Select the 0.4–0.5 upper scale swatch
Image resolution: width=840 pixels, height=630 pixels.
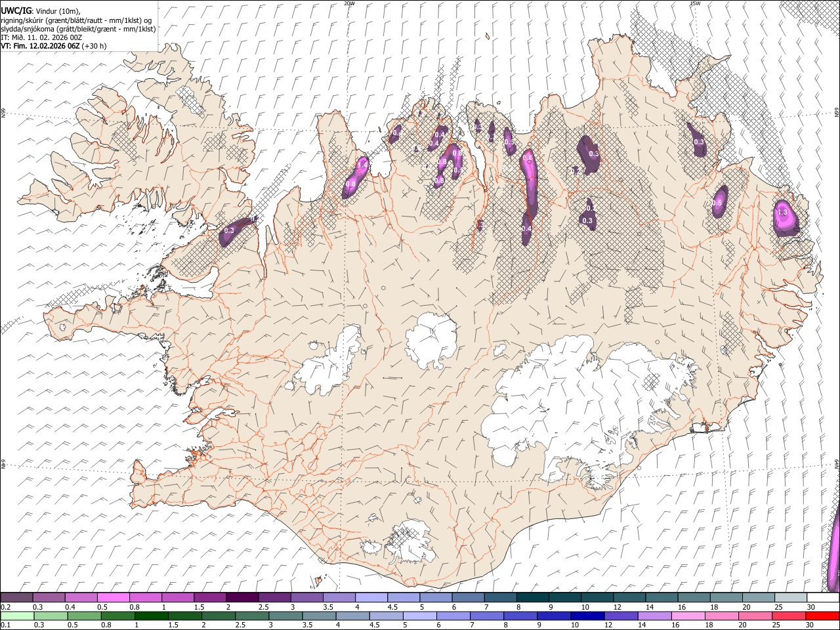pos(81,597)
